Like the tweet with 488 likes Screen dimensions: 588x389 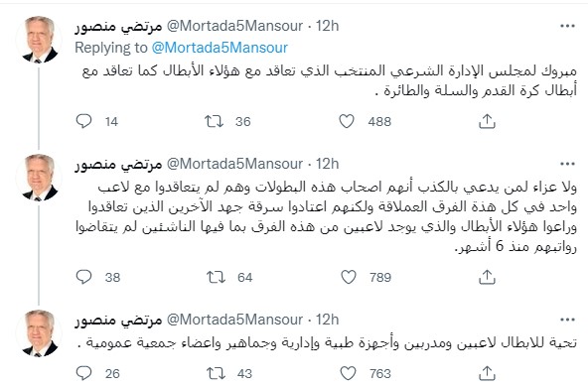click(347, 121)
